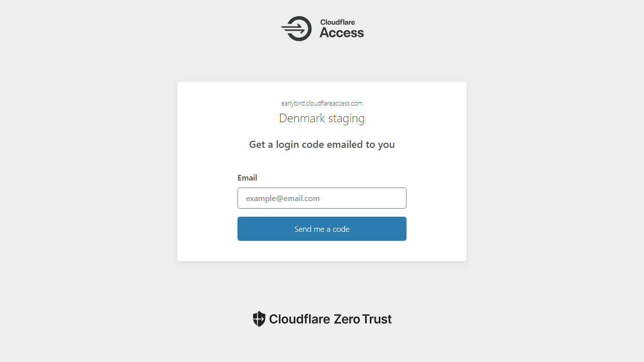Screen dimensions: 644x362
Task: Click the Email field label
Action: point(247,178)
